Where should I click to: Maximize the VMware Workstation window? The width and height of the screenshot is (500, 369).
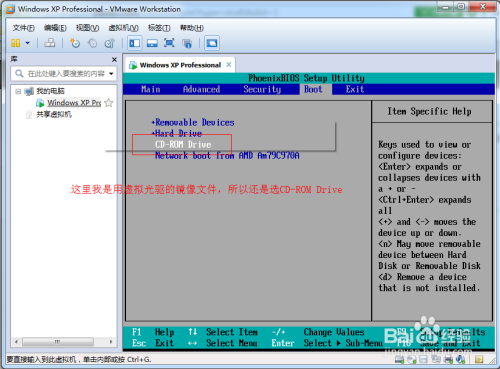pos(461,7)
